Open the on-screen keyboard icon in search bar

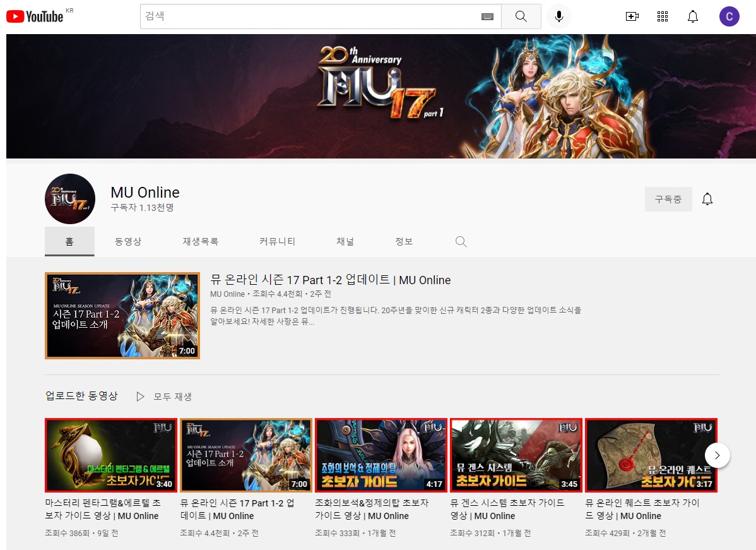pyautogui.click(x=487, y=17)
